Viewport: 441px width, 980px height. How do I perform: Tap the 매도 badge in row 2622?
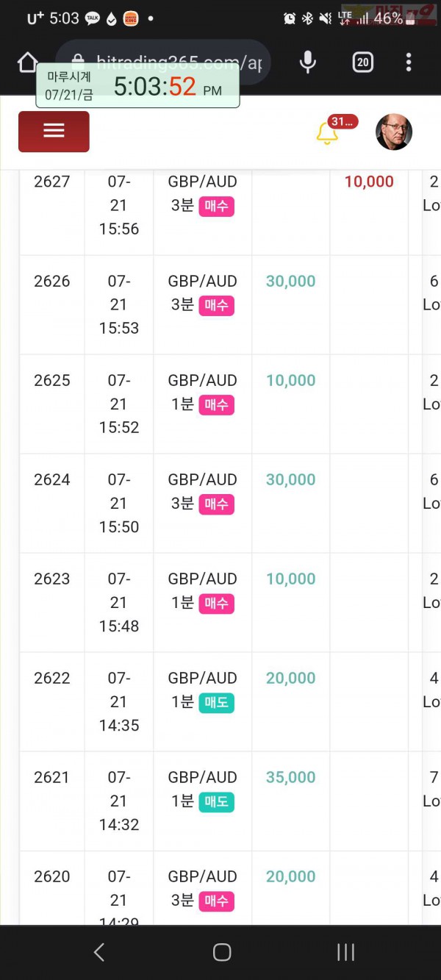pos(217,702)
